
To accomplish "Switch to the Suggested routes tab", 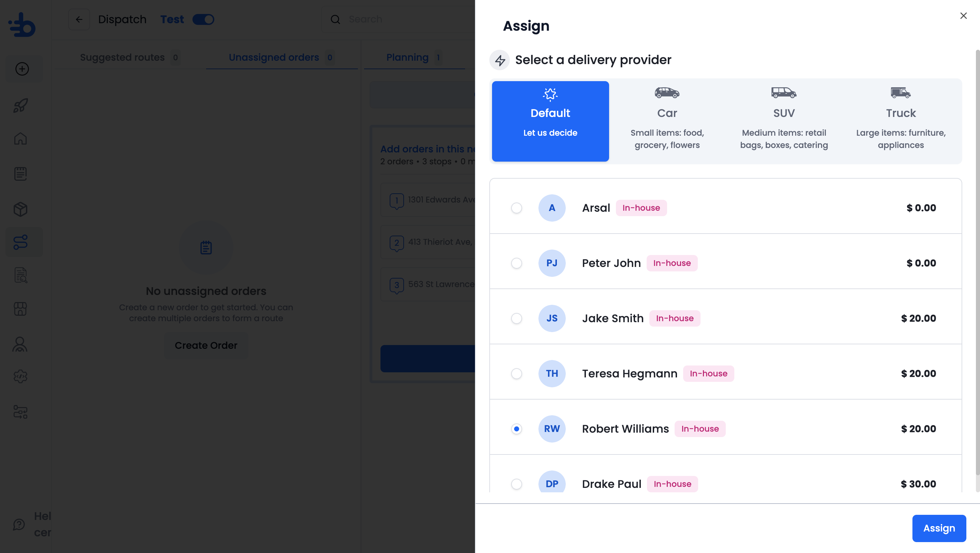I will click(130, 57).
